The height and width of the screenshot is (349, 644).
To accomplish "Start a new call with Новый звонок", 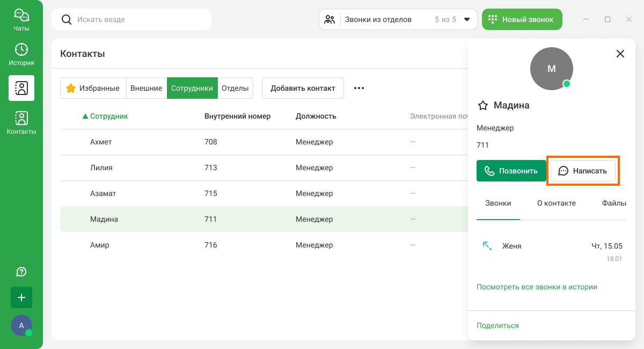I will pyautogui.click(x=522, y=19).
